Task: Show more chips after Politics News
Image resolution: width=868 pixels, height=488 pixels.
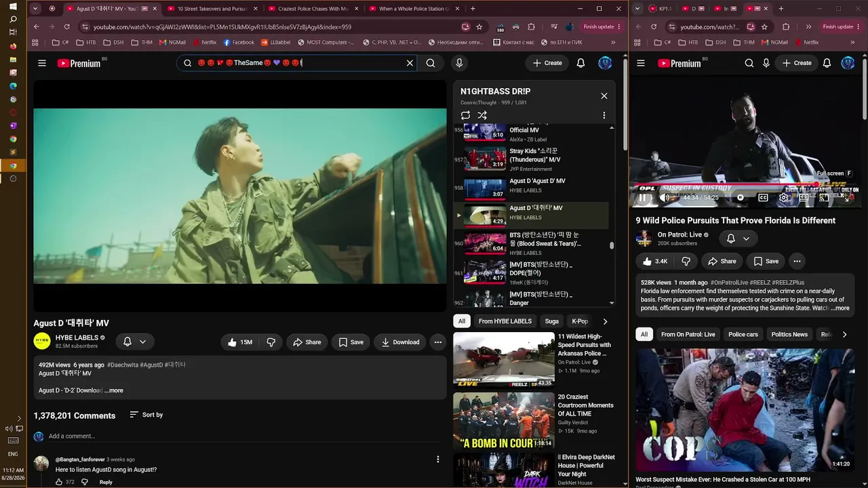Action: coord(844,334)
